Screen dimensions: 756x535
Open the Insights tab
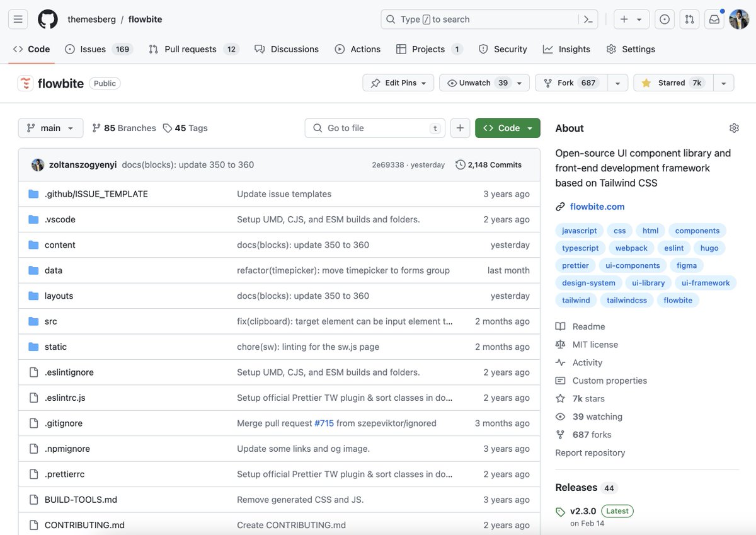click(566, 49)
